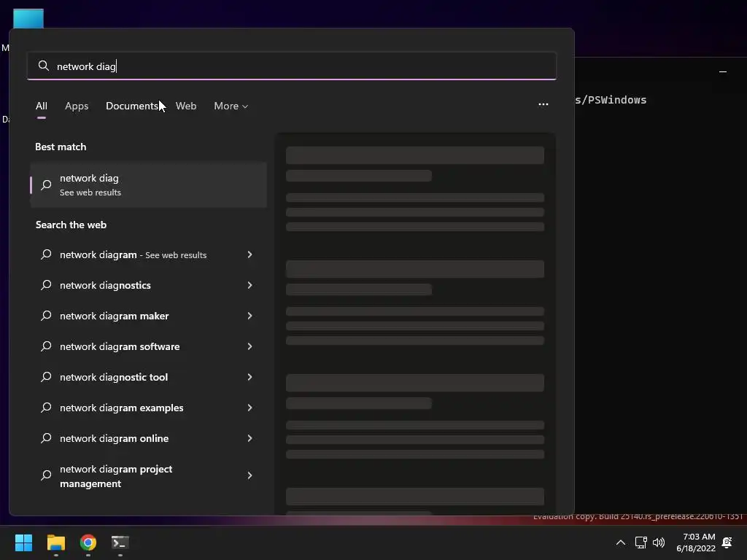Select 'network diagram online' suggestion
Image resolution: width=747 pixels, height=560 pixels.
[149, 438]
